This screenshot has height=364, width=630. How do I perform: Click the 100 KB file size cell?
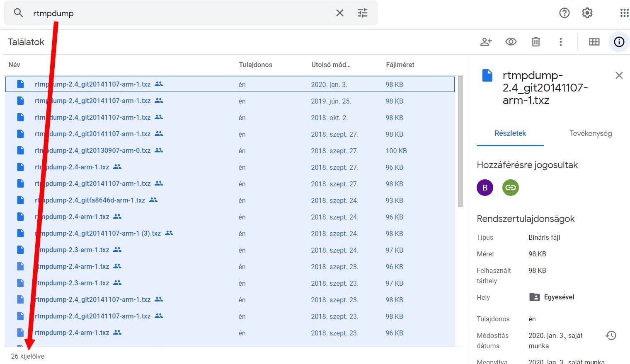[396, 151]
